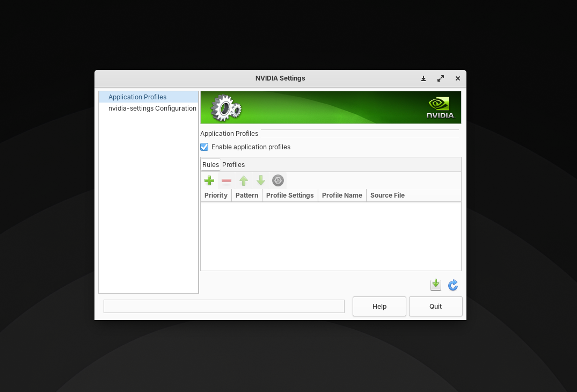Close the NVIDIA Settings window
This screenshot has height=392, width=577.
(458, 78)
